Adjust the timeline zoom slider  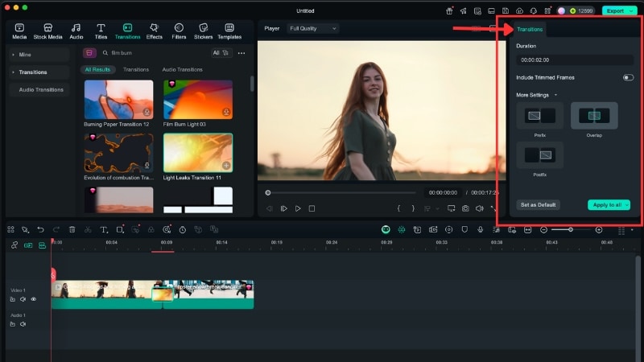(x=571, y=229)
